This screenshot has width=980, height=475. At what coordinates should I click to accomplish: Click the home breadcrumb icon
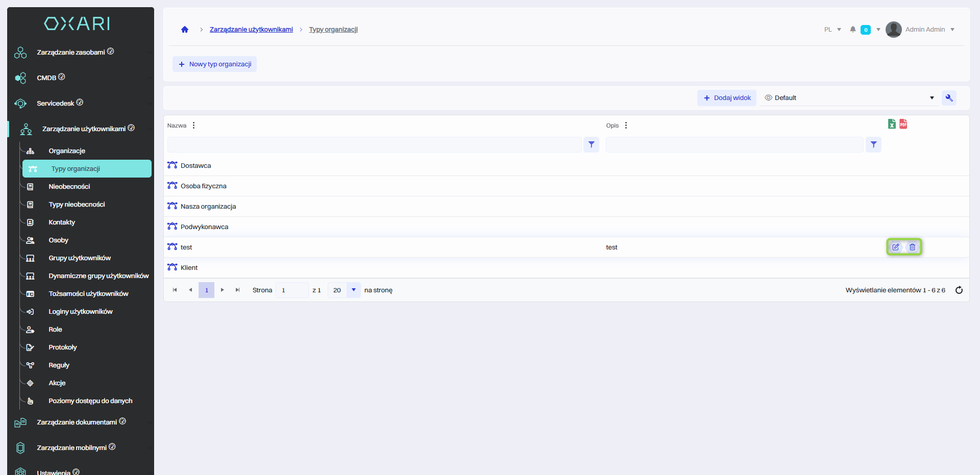pyautogui.click(x=185, y=30)
